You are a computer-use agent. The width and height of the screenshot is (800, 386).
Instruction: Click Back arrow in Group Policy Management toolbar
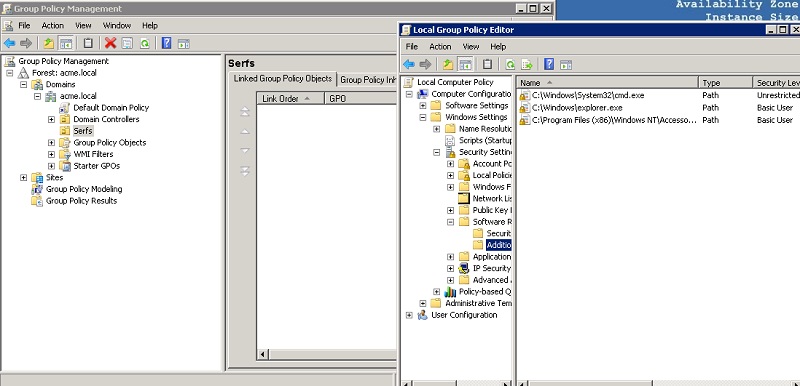(9, 43)
